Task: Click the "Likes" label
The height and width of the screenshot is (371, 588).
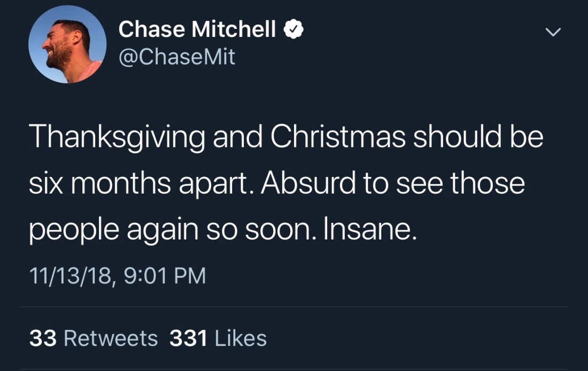Action: tap(240, 338)
